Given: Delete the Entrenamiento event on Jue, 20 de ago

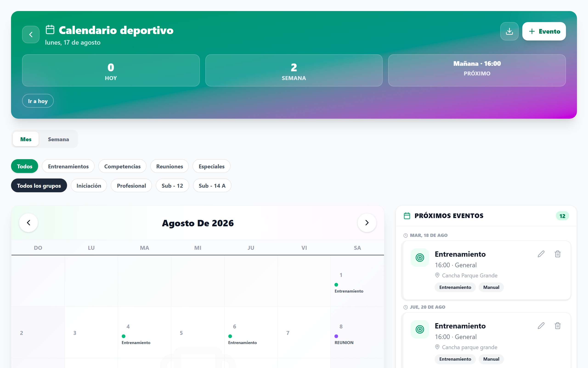Looking at the screenshot, I should pos(558,326).
